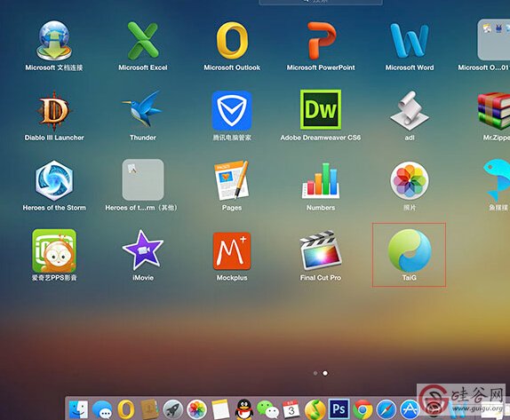Viewport: 510px width, 420px height.
Task: Open Mockplus
Action: (x=232, y=250)
